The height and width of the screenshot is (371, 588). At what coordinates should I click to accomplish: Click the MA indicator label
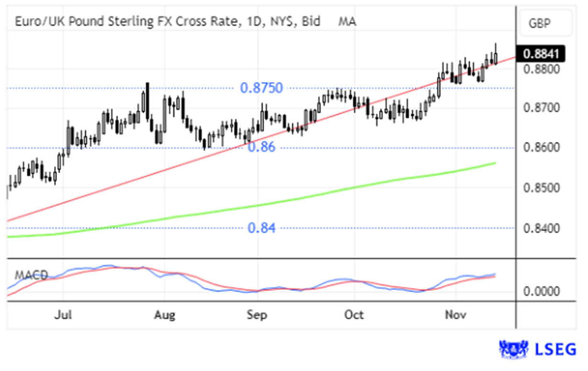coord(347,22)
